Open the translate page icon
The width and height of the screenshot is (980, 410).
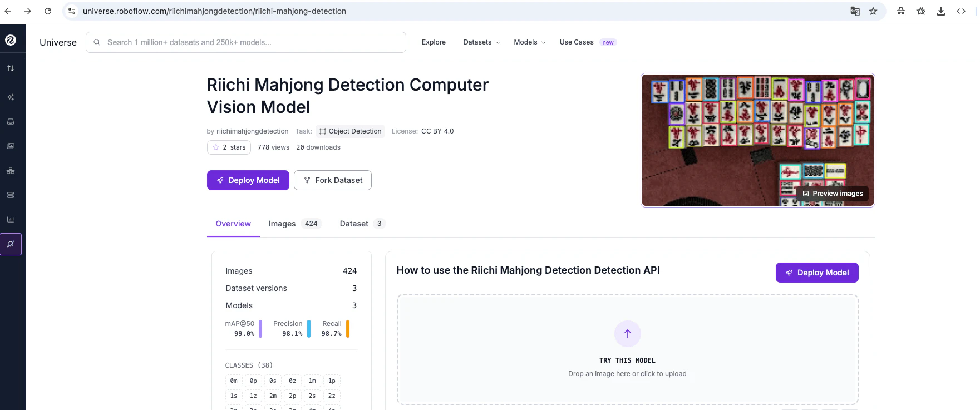(855, 11)
